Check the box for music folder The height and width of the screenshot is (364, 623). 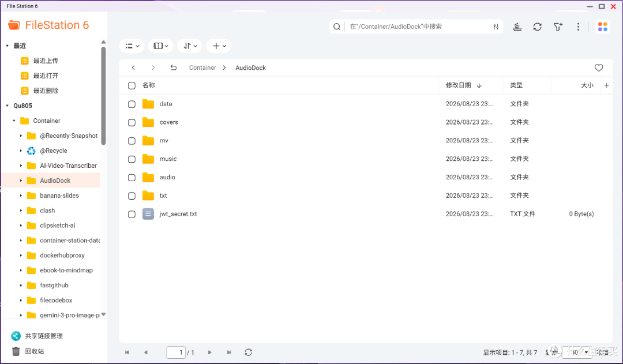click(132, 159)
